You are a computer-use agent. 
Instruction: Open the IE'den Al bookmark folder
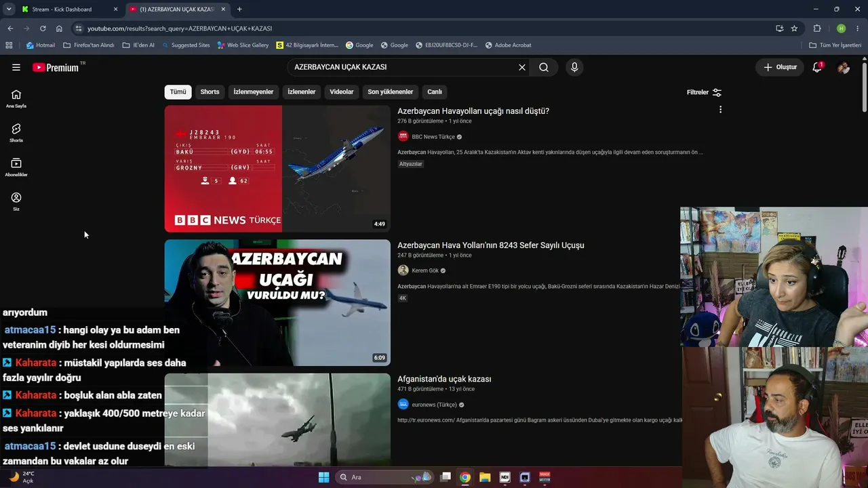[x=138, y=45]
